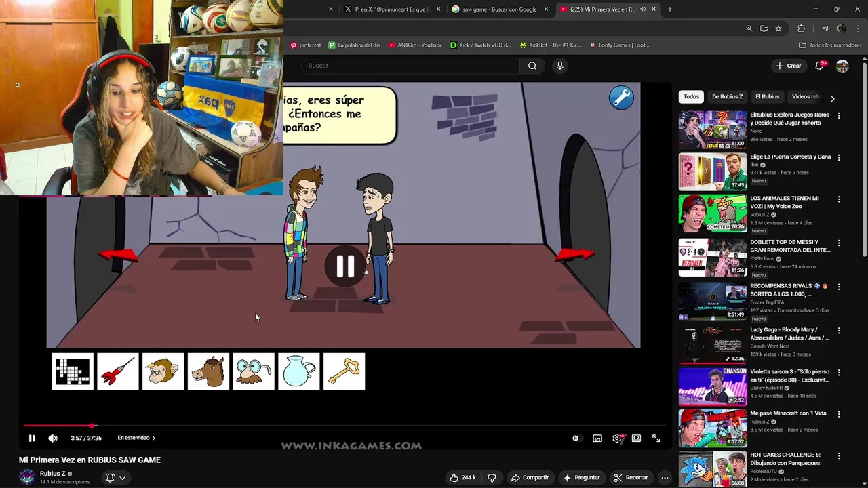Viewport: 868px width, 488px height.
Task: Open options for 'DOBLETE TOP DE MESSI'
Action: pos(839,243)
